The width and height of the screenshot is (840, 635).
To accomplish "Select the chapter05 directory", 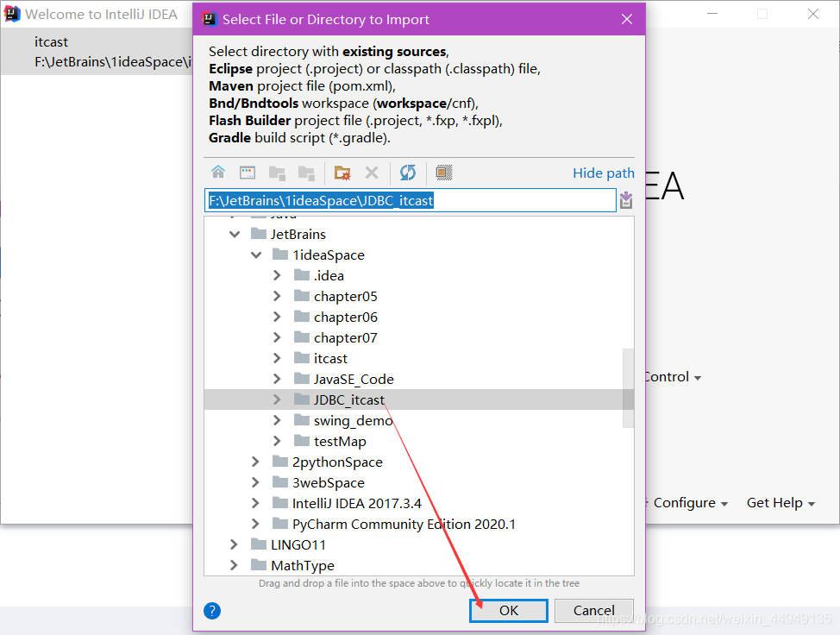I will tap(346, 296).
